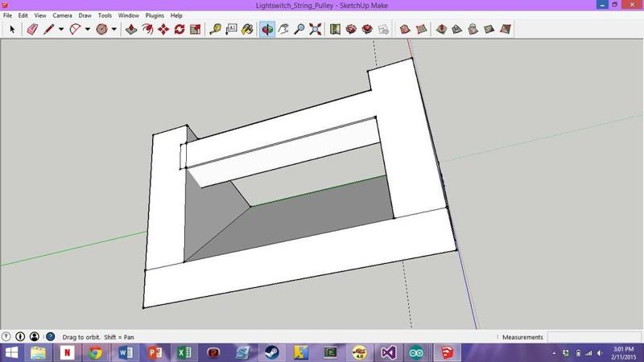644x362 pixels.
Task: Open Netflix from the taskbar
Action: click(x=68, y=352)
